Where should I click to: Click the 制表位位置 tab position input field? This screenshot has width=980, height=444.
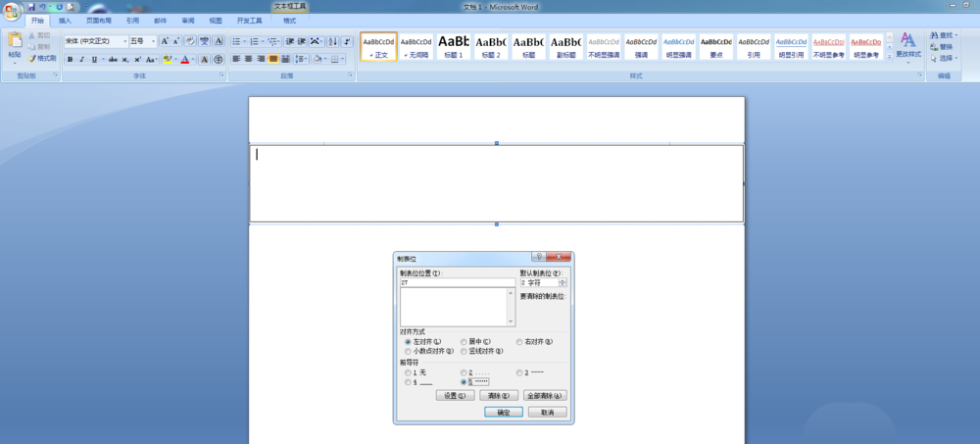457,282
